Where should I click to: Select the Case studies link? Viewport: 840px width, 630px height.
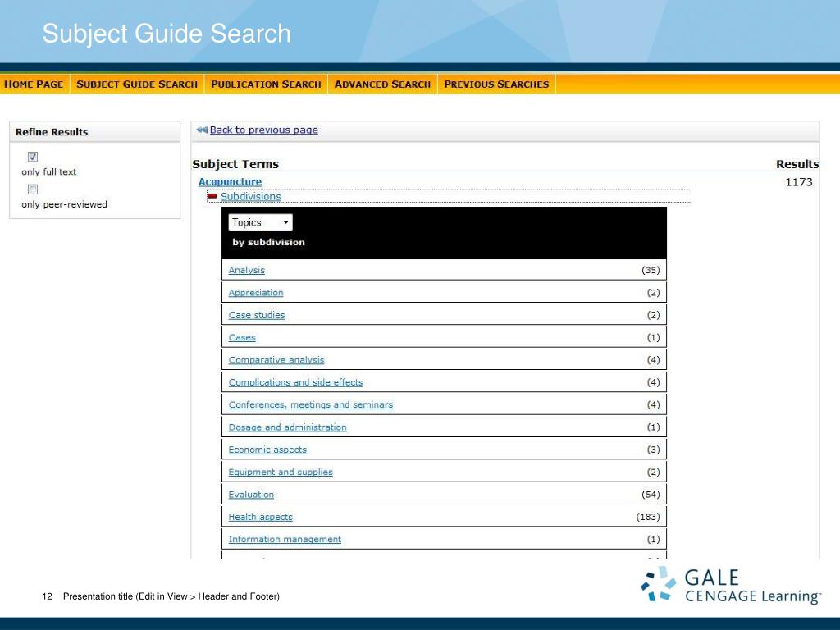[257, 315]
